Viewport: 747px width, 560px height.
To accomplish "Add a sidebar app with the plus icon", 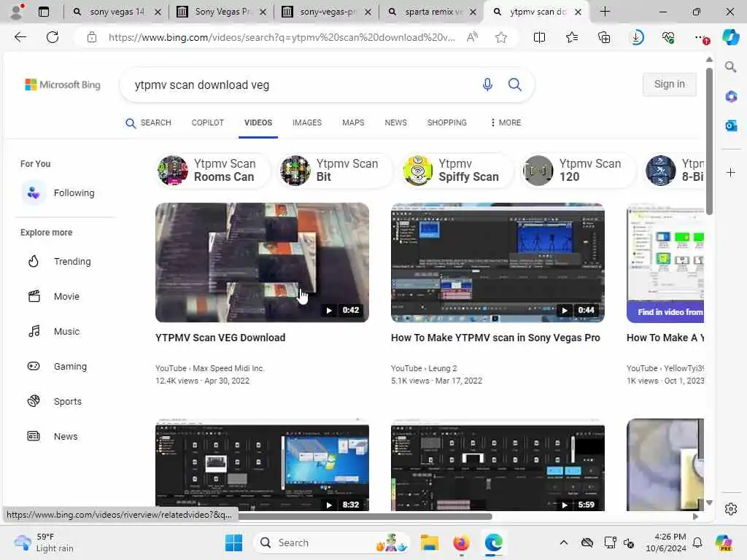I will pyautogui.click(x=731, y=172).
